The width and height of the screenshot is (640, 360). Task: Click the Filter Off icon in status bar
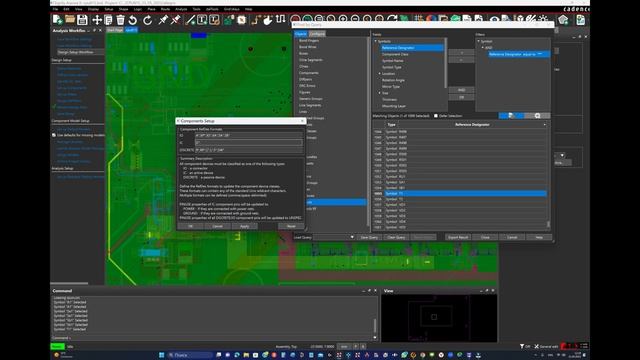click(525, 347)
